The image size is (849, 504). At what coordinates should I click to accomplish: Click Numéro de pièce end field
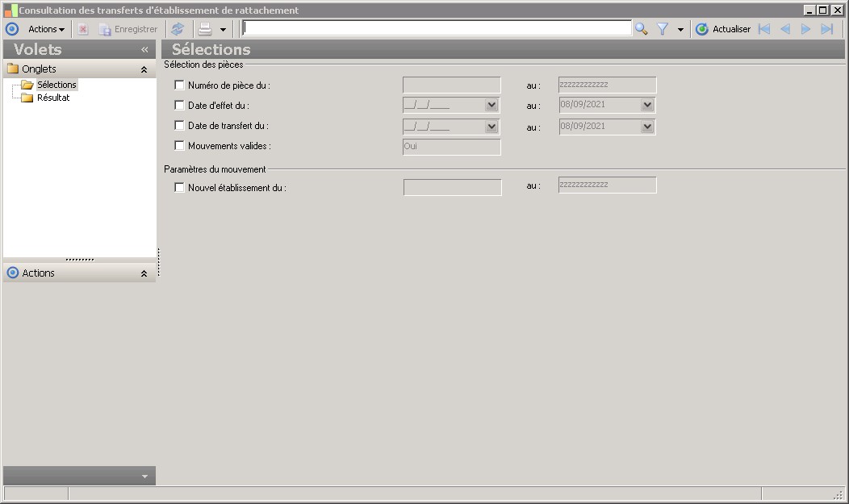point(607,85)
